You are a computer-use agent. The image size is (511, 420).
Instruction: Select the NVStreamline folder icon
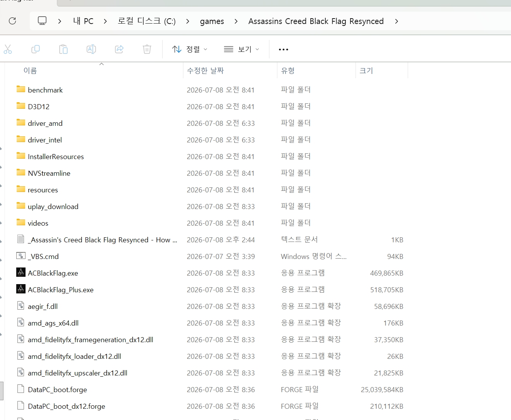pos(21,172)
